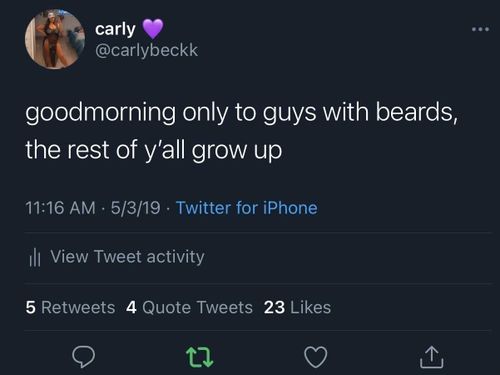Screen dimensions: 500x375
Task: Tap the green retweet arrows icon
Action: point(199,357)
